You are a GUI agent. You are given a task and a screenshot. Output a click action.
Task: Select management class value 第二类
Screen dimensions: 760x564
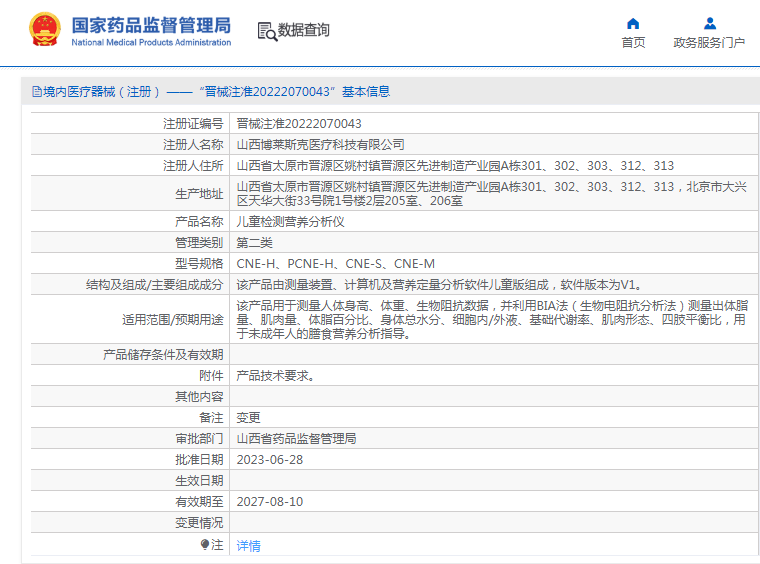pos(254,243)
